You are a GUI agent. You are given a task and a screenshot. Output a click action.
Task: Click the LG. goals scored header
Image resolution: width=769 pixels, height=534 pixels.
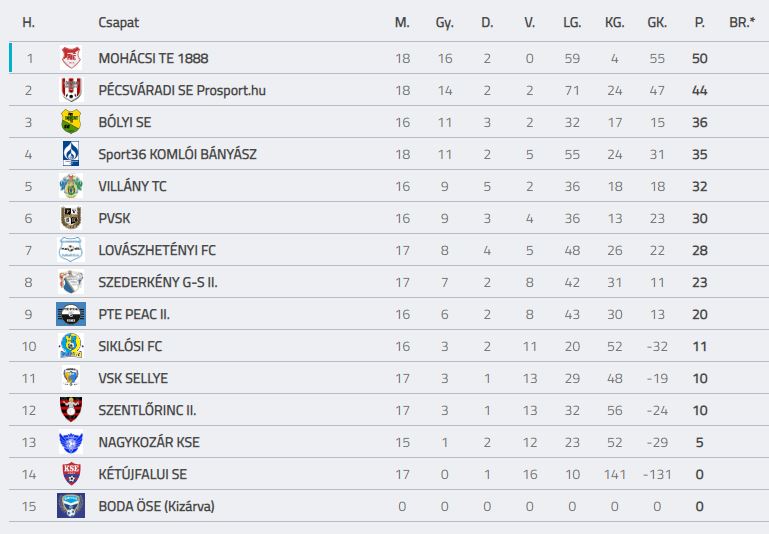click(x=572, y=23)
